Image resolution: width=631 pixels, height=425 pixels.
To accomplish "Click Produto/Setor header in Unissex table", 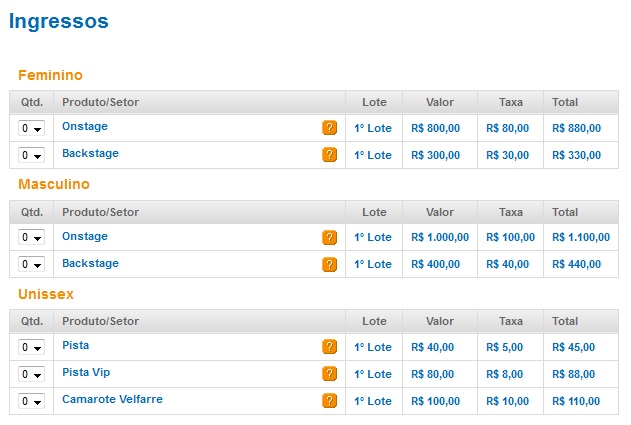I will (100, 321).
